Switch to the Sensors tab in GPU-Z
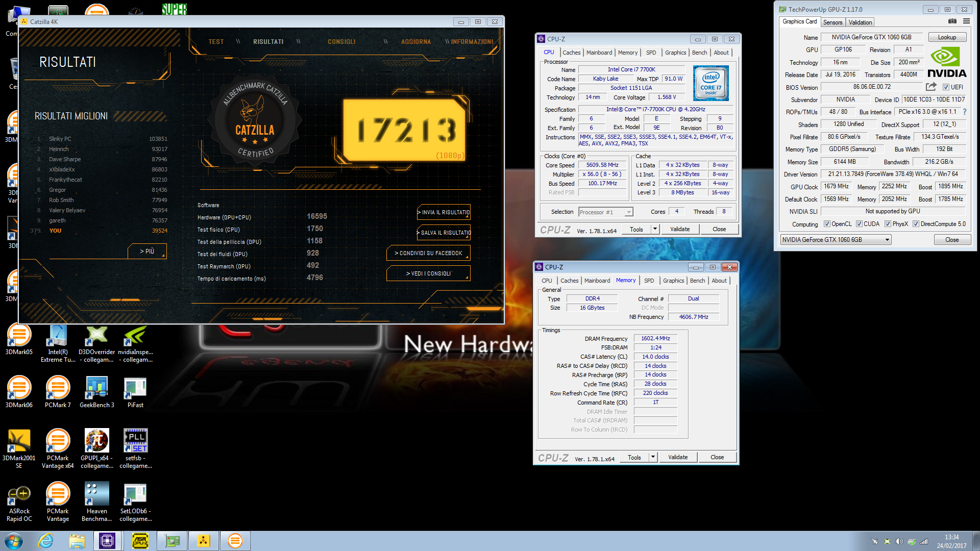The width and height of the screenshot is (980, 551). [832, 22]
